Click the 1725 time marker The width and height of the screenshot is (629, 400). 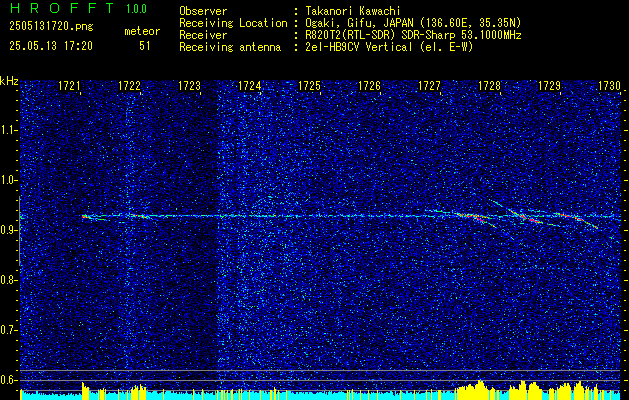click(x=309, y=85)
